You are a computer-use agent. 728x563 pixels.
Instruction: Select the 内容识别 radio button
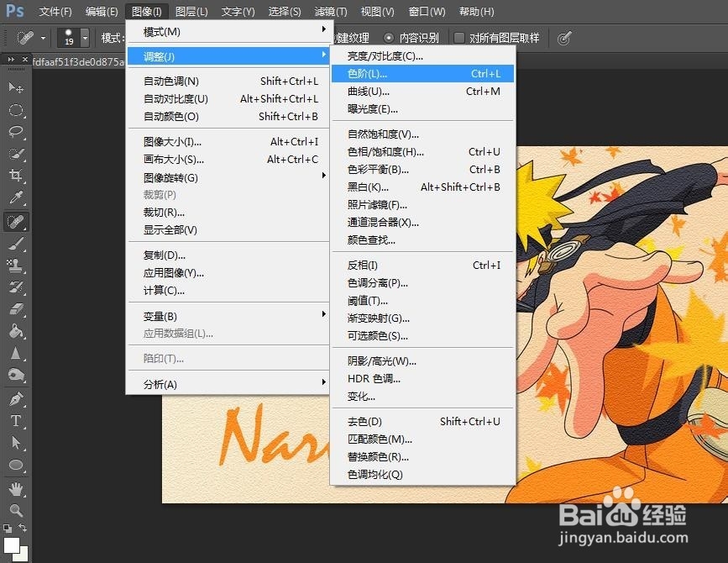(389, 38)
